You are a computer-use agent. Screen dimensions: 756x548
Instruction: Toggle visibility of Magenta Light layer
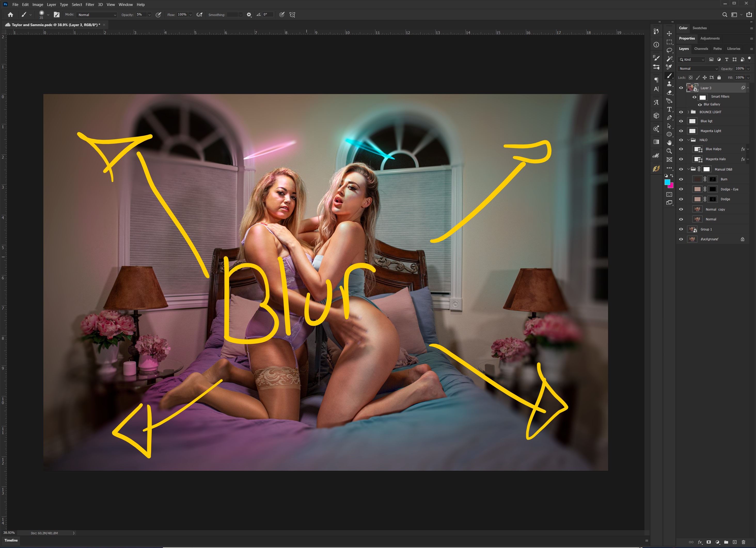[x=681, y=131]
